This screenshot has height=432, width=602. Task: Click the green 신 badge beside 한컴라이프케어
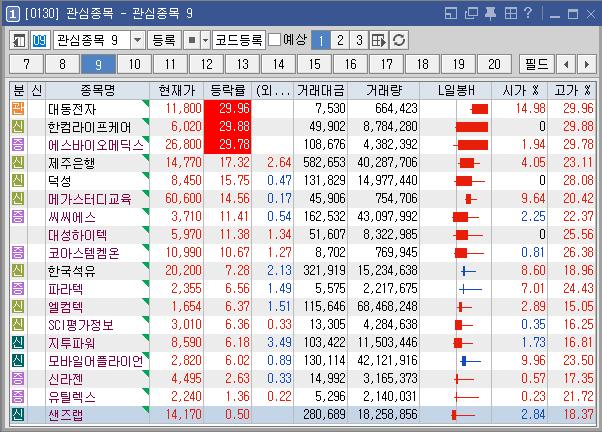(18, 127)
